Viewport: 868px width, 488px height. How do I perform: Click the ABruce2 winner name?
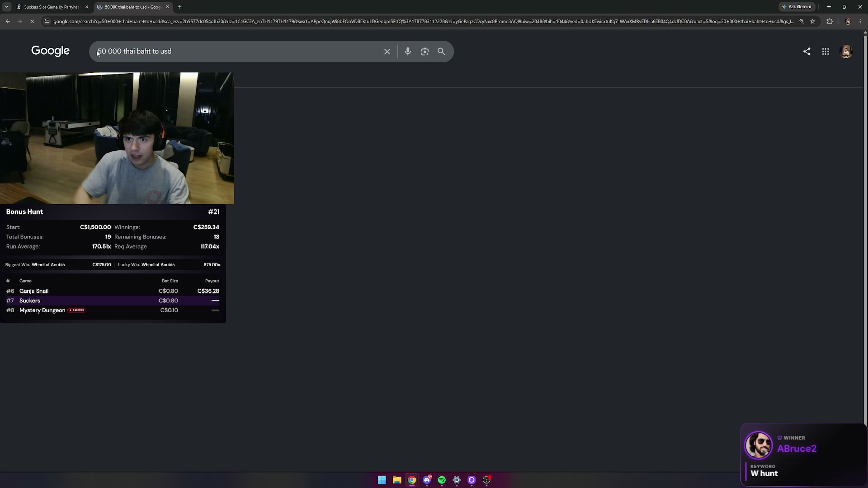click(797, 449)
